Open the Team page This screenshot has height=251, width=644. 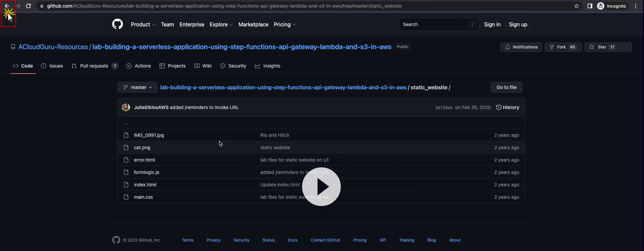point(168,25)
